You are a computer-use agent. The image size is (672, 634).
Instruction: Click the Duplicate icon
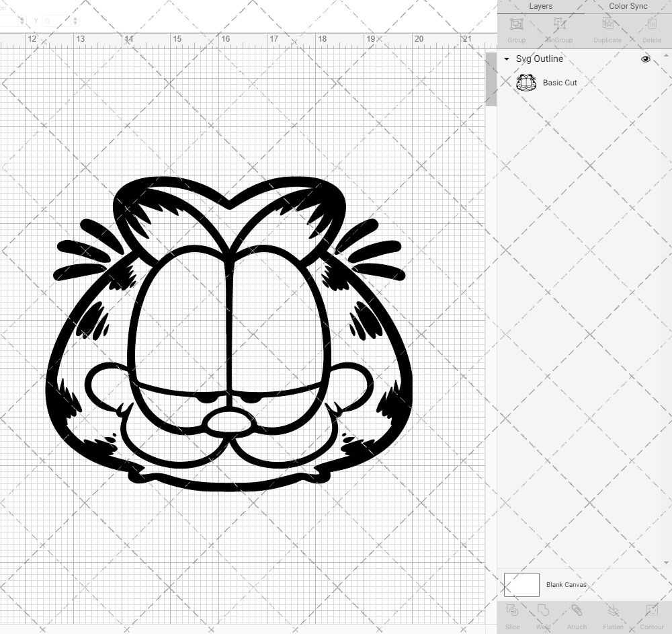click(x=607, y=28)
